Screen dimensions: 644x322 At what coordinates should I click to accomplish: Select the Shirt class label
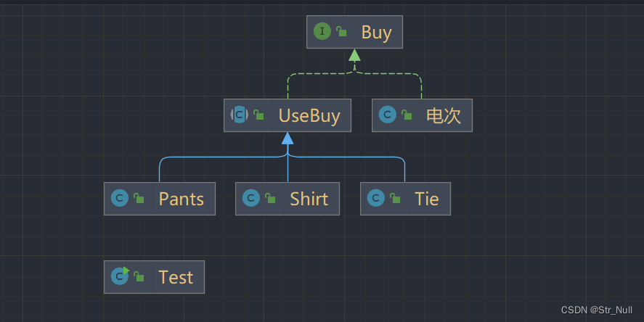click(309, 199)
